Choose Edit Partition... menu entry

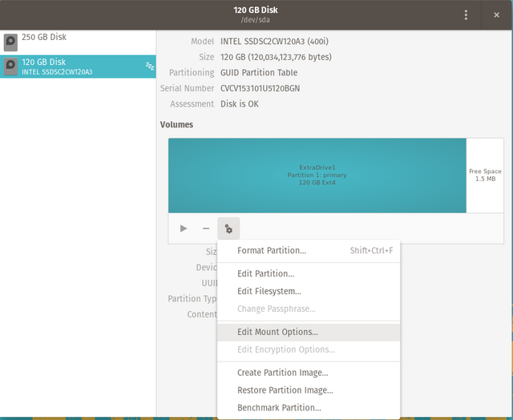(265, 274)
